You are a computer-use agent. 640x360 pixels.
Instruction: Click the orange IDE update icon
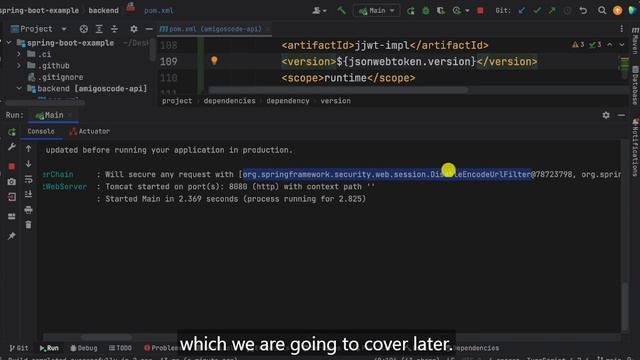[x=618, y=11]
